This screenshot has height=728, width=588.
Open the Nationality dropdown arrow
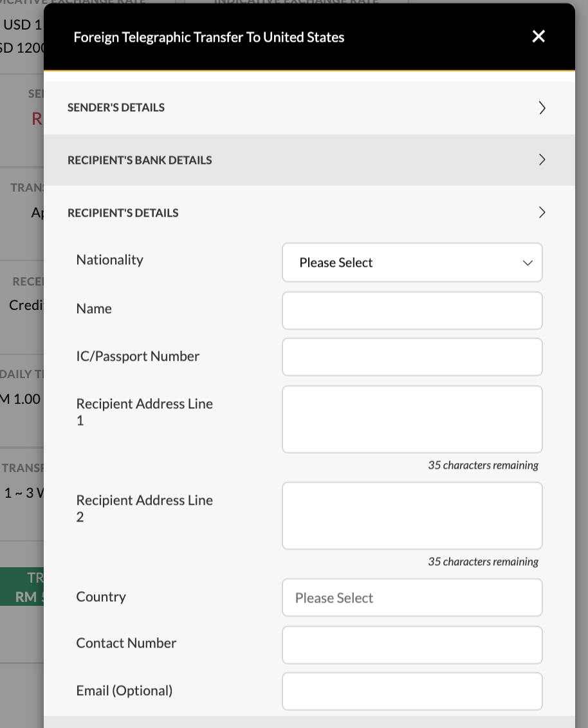pyautogui.click(x=528, y=263)
